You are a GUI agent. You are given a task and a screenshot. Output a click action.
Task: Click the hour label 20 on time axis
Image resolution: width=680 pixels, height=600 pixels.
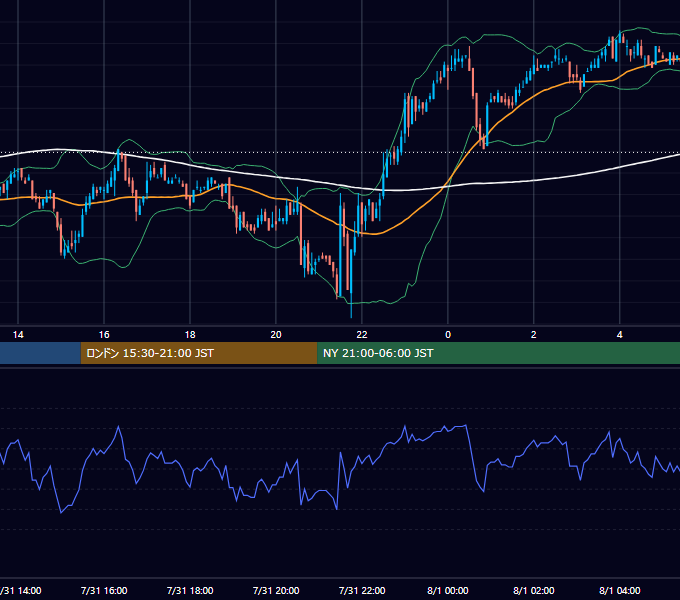(276, 335)
